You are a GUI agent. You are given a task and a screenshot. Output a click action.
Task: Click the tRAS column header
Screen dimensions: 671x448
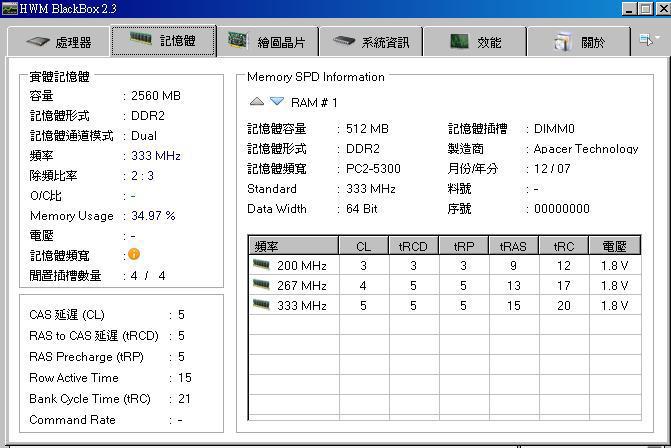click(x=513, y=246)
